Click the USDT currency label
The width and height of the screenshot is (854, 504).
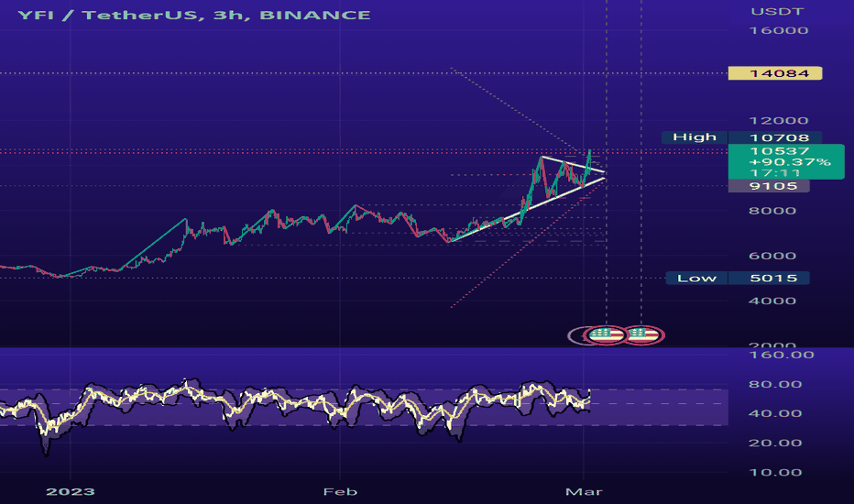(x=777, y=11)
